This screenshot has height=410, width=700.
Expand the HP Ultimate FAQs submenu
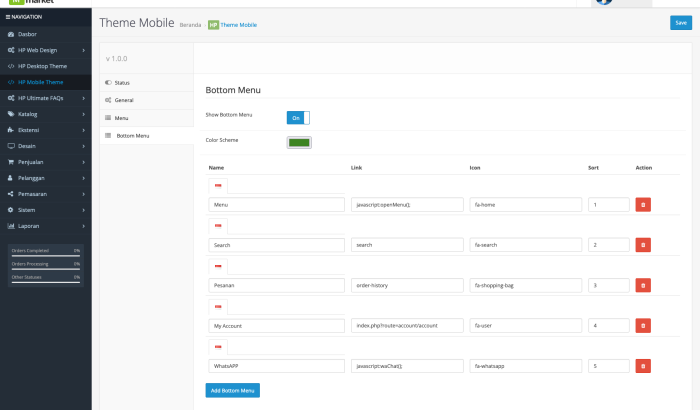tap(83, 98)
